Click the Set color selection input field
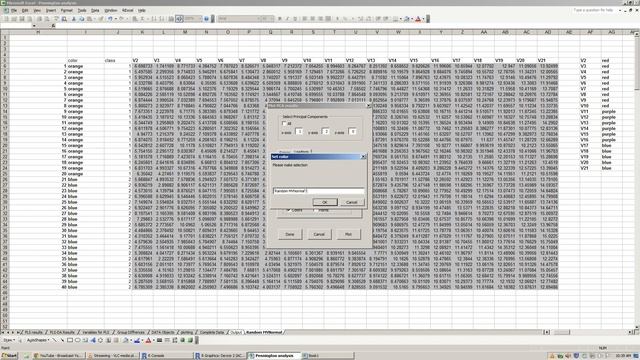 [318, 191]
